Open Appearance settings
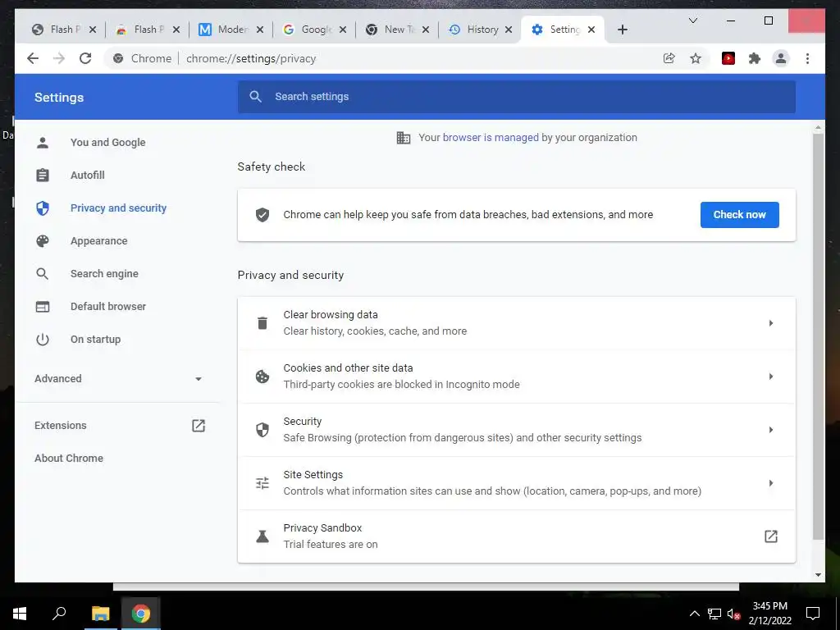 (98, 241)
